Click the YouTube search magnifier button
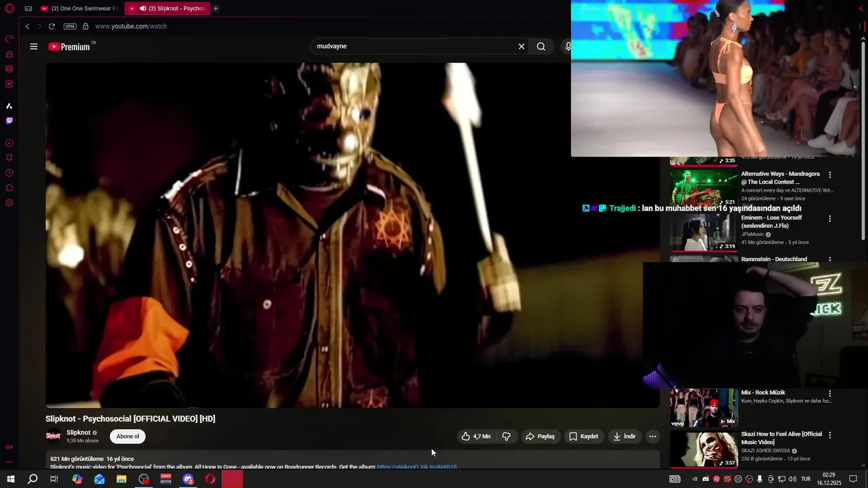Image resolution: width=868 pixels, height=488 pixels. pos(541,47)
